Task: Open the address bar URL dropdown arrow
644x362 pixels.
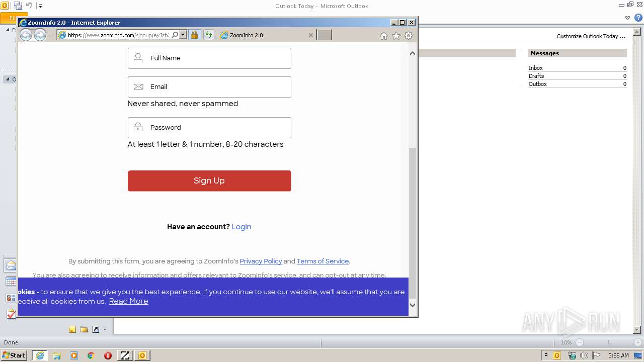Action: click(x=183, y=35)
